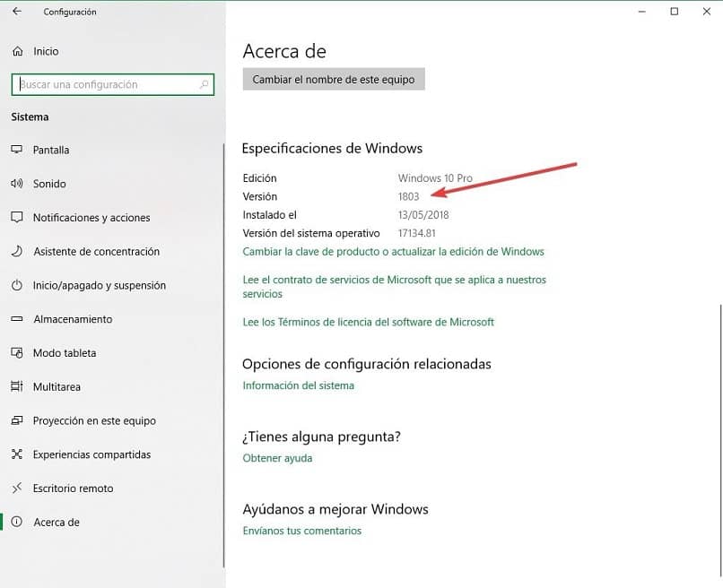Click the Especificaciones de Windows heading
The image size is (723, 588).
[x=332, y=149]
